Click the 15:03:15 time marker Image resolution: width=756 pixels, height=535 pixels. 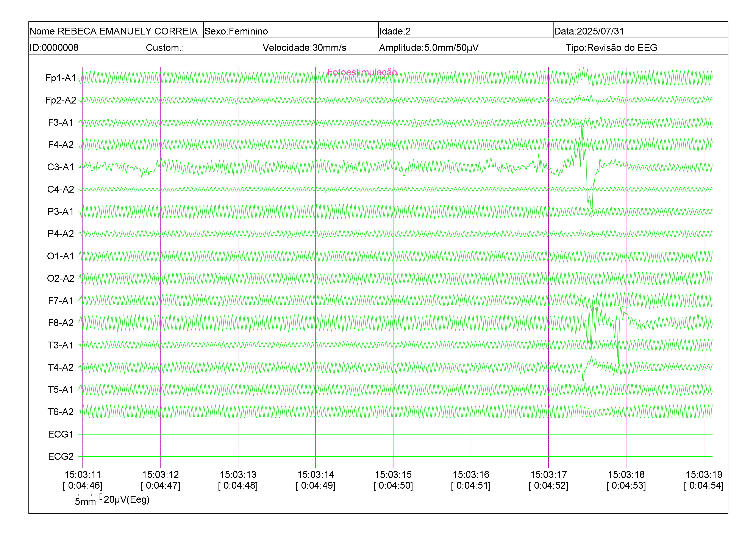tap(393, 475)
